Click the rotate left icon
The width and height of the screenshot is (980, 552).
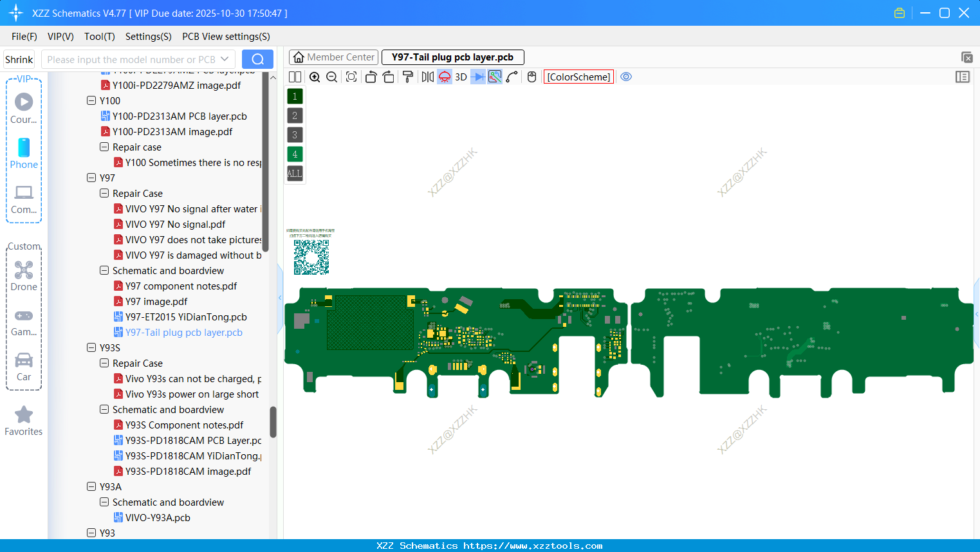click(x=371, y=77)
